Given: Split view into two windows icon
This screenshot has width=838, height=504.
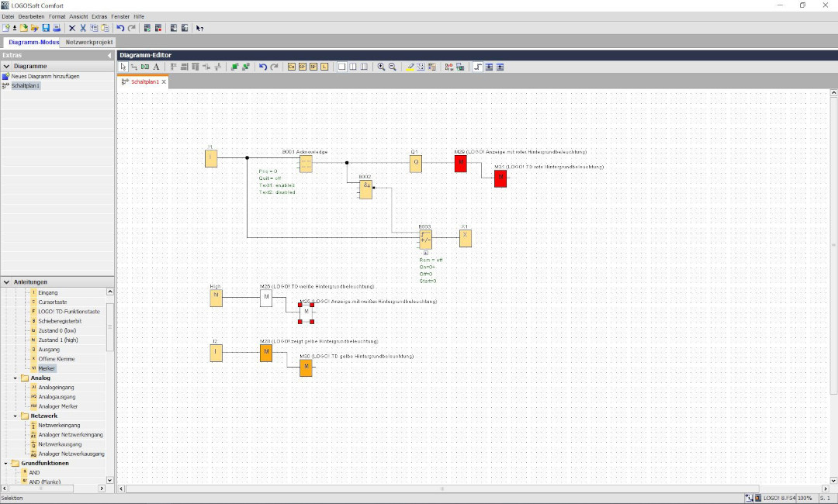Looking at the screenshot, I should click(353, 67).
